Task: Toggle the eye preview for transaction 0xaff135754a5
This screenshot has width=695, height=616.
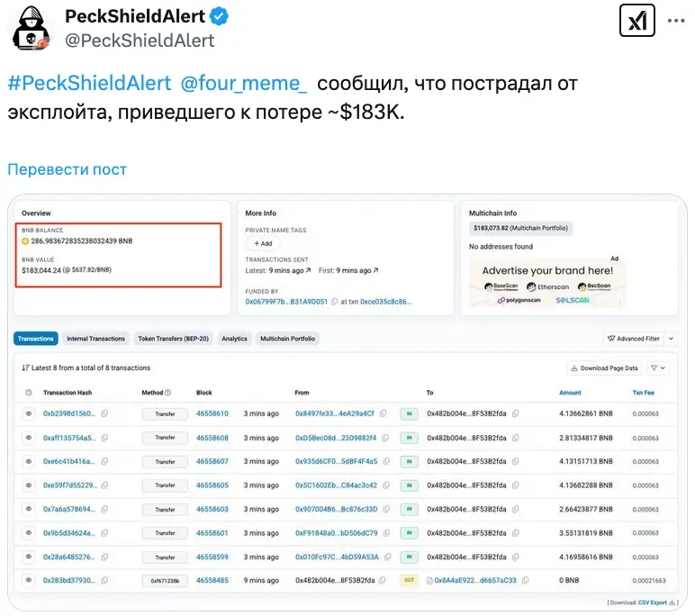Action: point(29,438)
